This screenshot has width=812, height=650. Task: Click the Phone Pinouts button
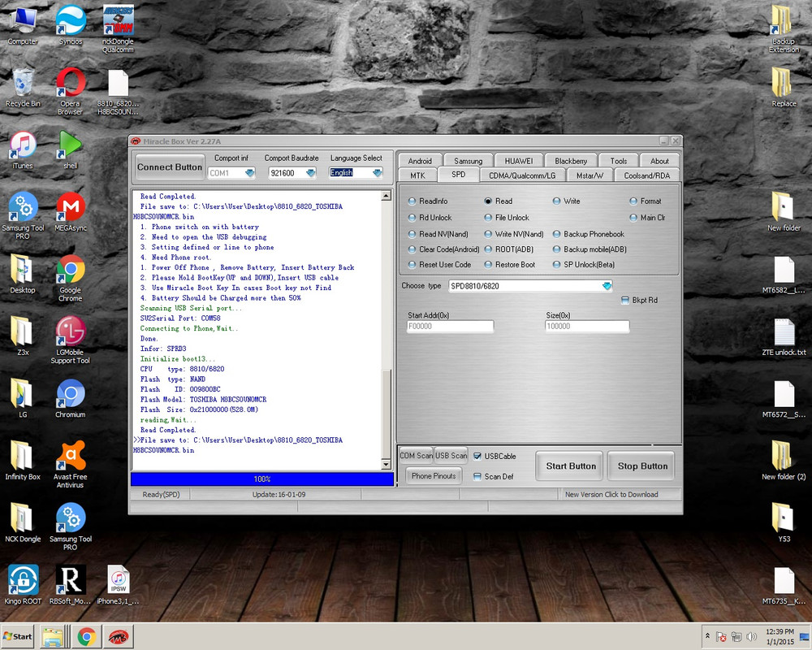[x=434, y=476]
